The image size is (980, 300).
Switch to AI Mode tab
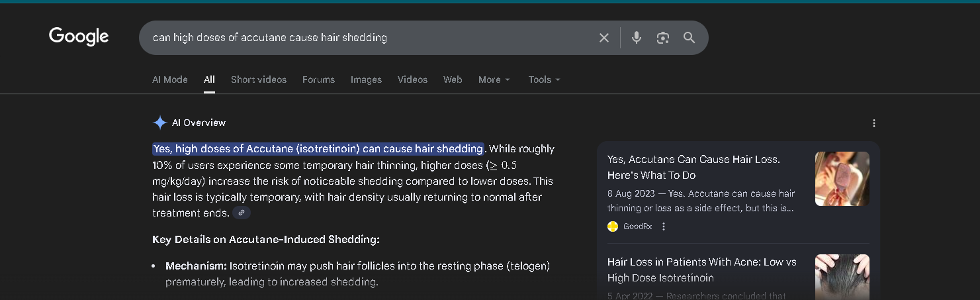(170, 79)
